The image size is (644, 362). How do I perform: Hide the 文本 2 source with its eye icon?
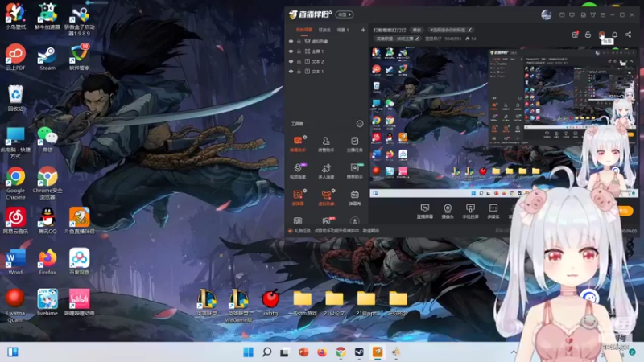291,62
